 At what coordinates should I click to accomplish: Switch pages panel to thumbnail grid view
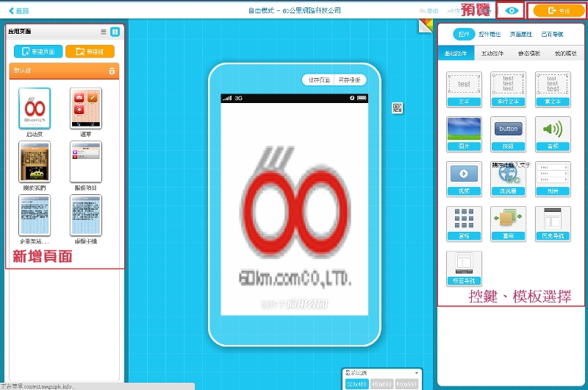pyautogui.click(x=115, y=32)
